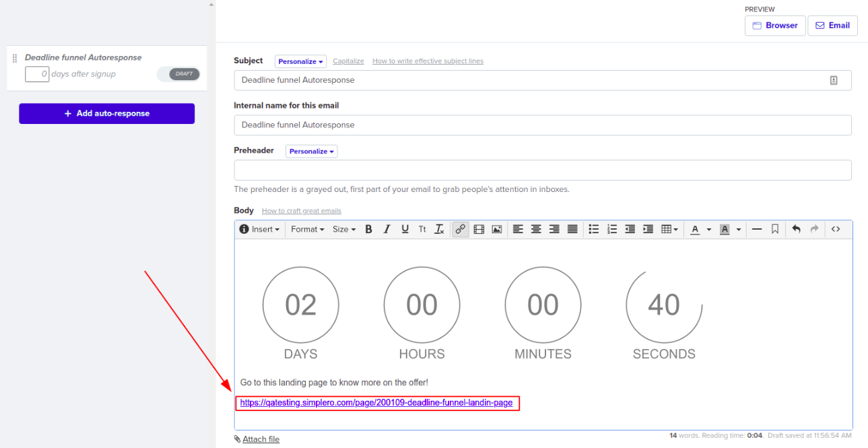Apply underline formatting
The height and width of the screenshot is (448, 868).
(405, 229)
